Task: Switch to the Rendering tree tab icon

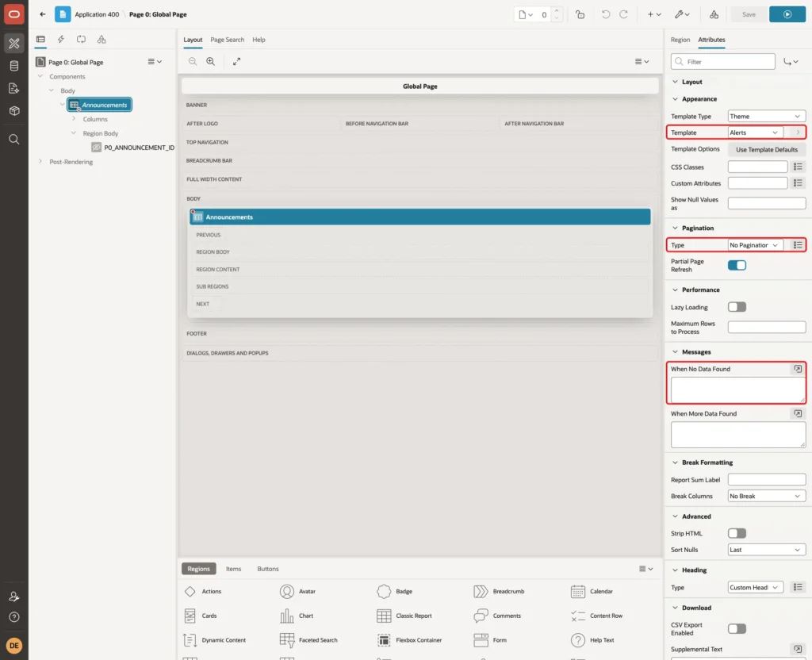Action: (x=40, y=40)
